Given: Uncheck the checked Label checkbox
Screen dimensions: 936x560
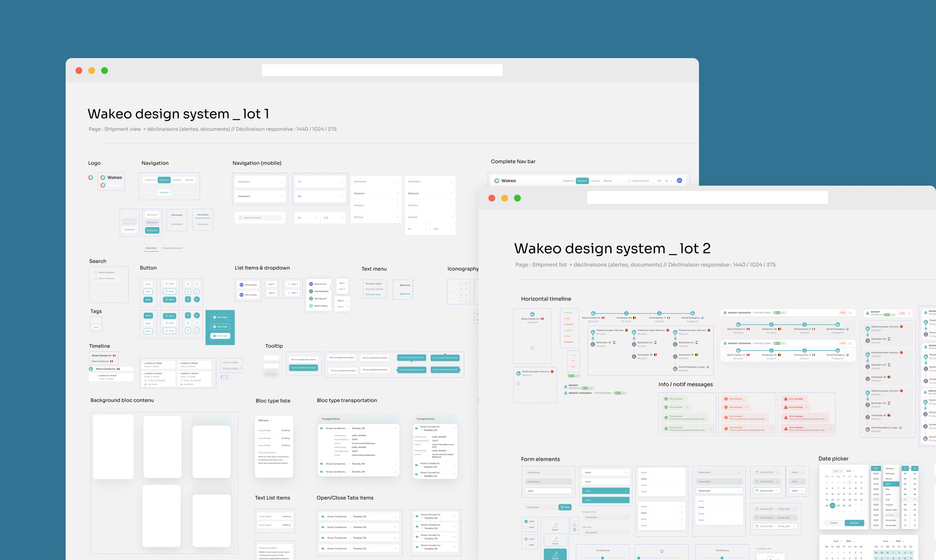Looking at the screenshot, I should (526, 522).
